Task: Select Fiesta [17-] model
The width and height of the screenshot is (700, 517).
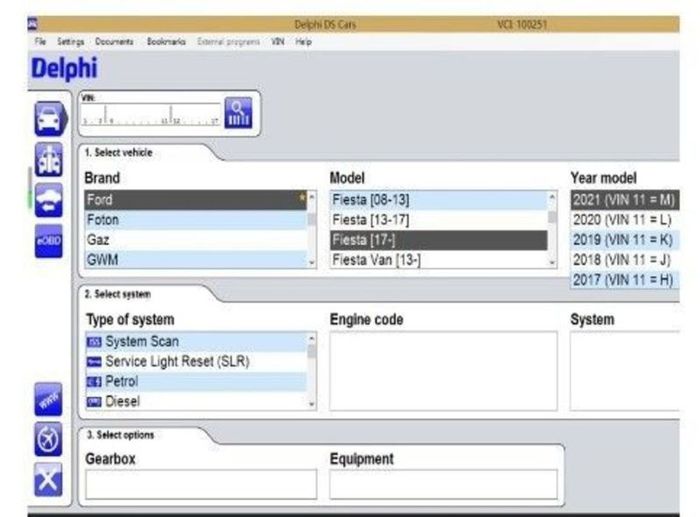Action: click(x=439, y=240)
